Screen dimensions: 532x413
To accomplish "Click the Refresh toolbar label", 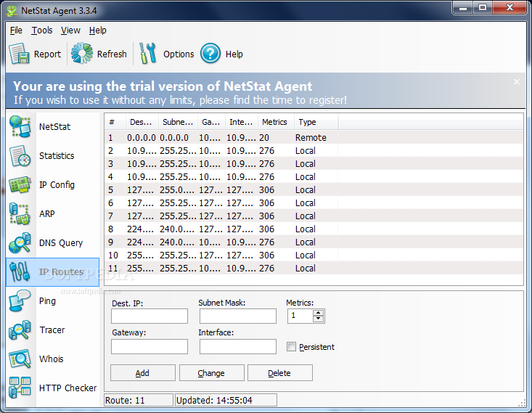I will (112, 54).
